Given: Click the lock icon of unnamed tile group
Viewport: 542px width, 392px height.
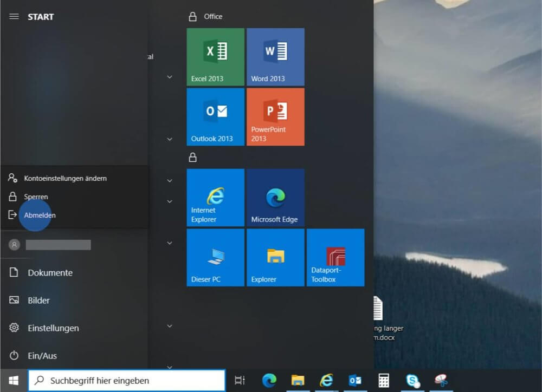Looking at the screenshot, I should point(192,158).
